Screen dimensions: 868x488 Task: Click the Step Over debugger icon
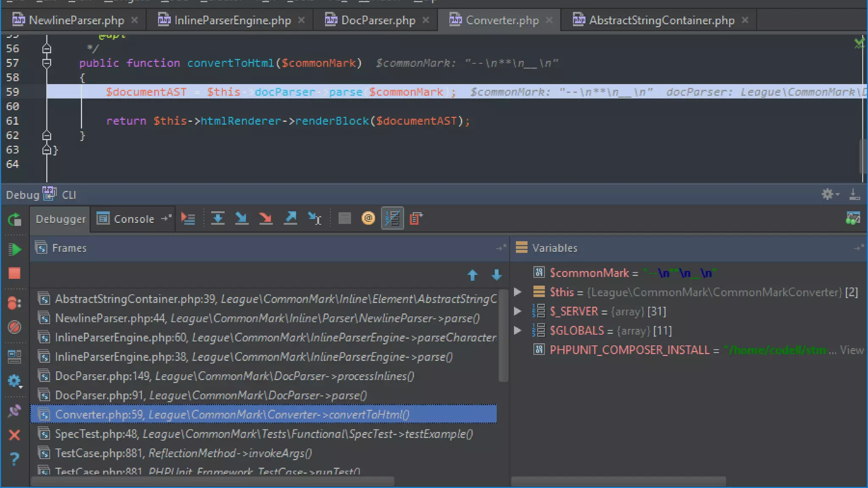[x=217, y=219]
